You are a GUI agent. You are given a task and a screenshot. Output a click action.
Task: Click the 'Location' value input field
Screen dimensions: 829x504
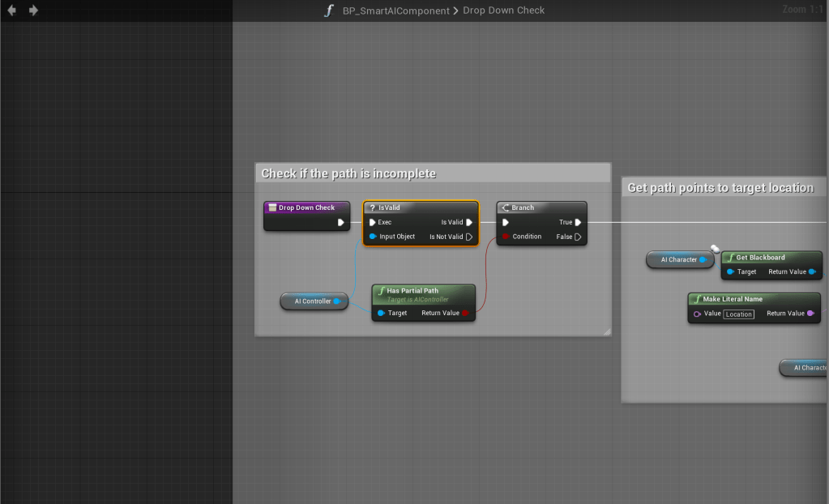tap(738, 314)
